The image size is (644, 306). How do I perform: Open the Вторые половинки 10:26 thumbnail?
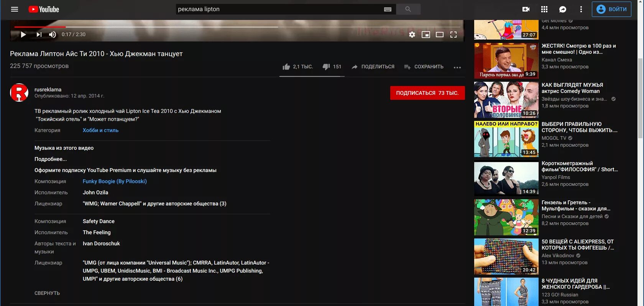pyautogui.click(x=506, y=100)
